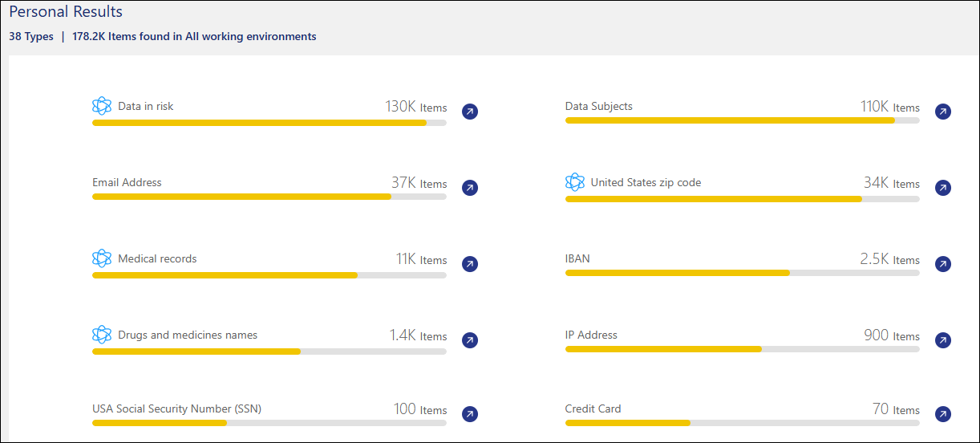Investigate Medical records arrow icon
The image size is (980, 443).
pyautogui.click(x=470, y=264)
